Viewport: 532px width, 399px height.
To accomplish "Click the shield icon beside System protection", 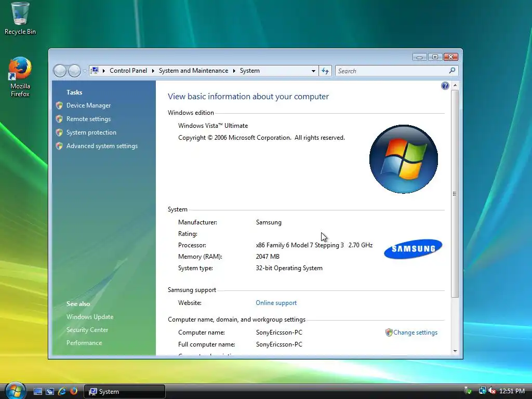I will pos(59,132).
